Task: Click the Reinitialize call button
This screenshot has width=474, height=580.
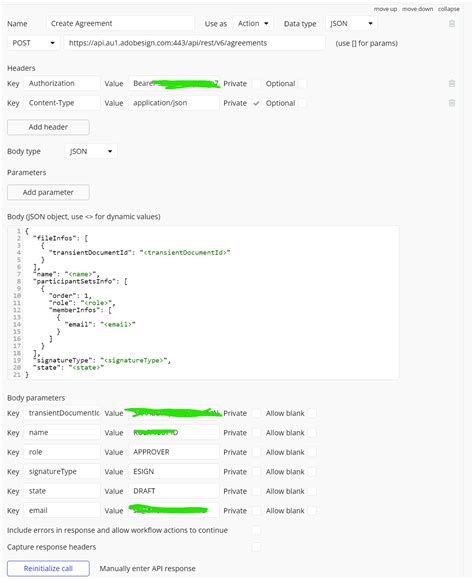Action: click(48, 569)
